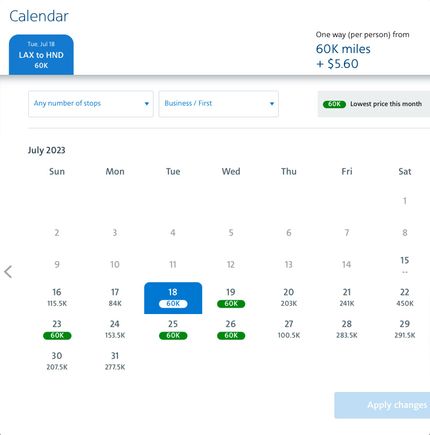430x435 pixels.
Task: Select July 26 at 60K
Action: pos(231,330)
